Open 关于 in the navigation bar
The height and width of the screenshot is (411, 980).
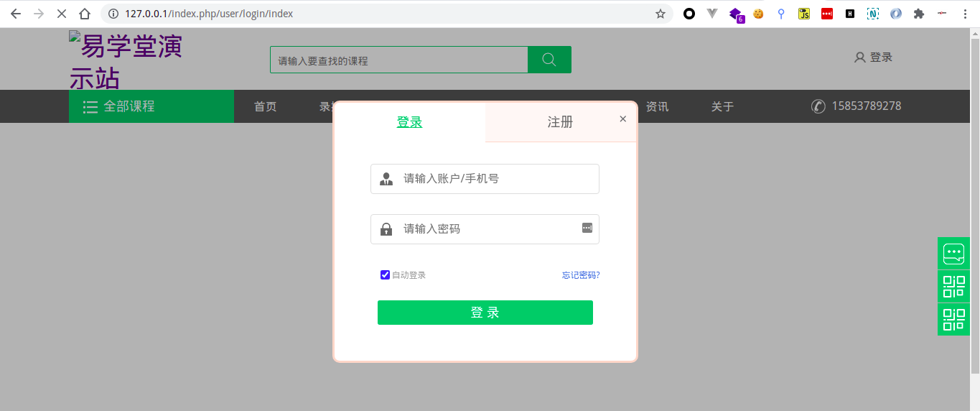(722, 106)
